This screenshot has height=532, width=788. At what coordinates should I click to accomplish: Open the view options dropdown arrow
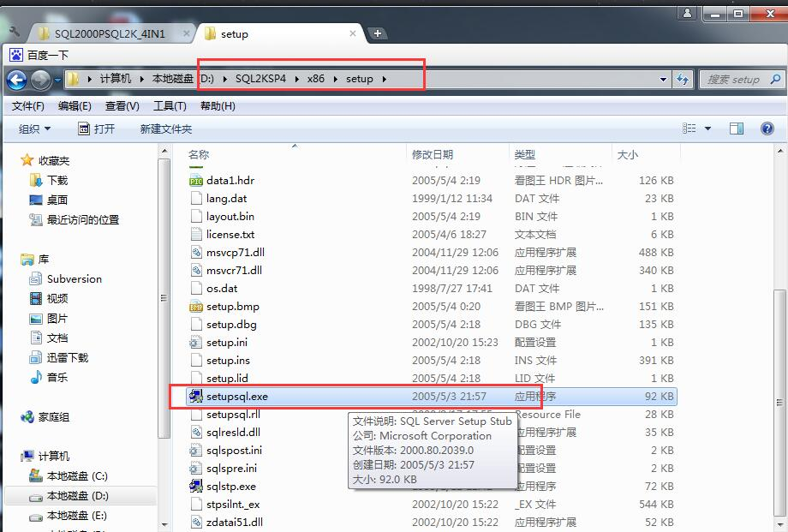(x=707, y=129)
